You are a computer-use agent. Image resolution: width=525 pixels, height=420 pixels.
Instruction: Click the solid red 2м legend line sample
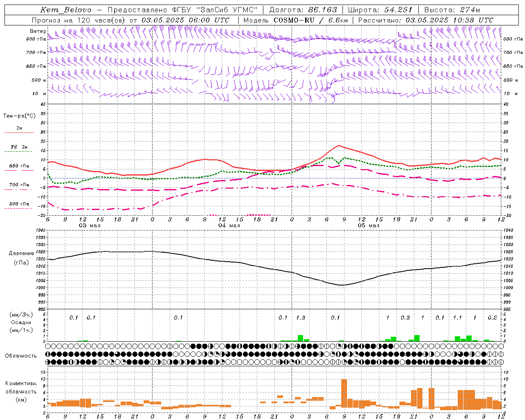click(x=19, y=132)
